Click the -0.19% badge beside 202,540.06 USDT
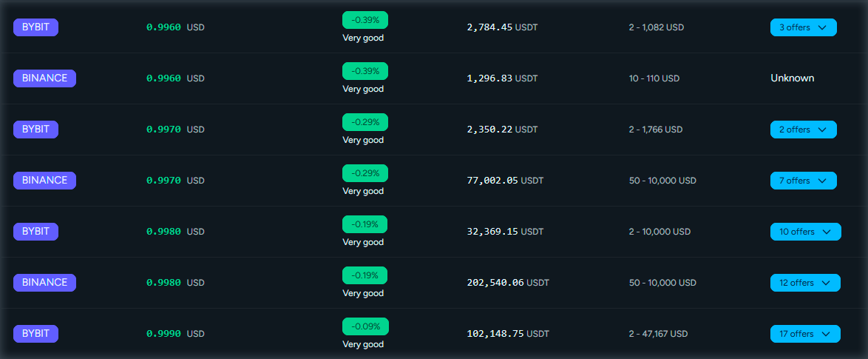Image resolution: width=868 pixels, height=359 pixels. [x=365, y=275]
